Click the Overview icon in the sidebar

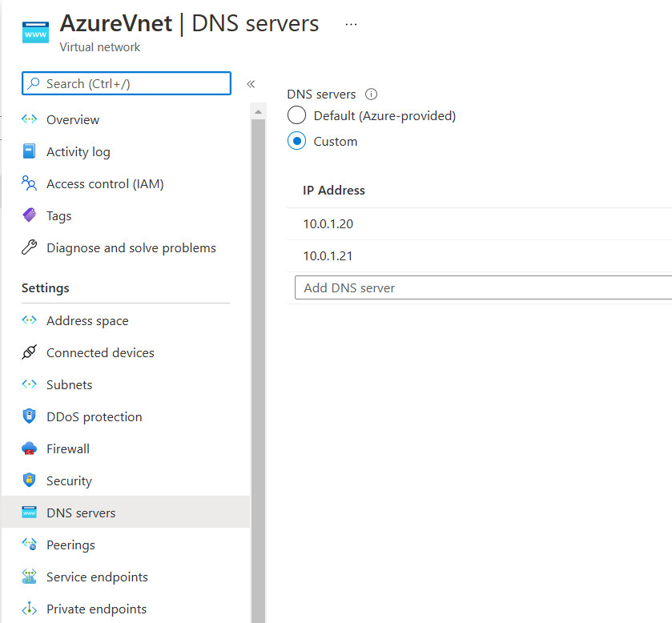click(29, 119)
